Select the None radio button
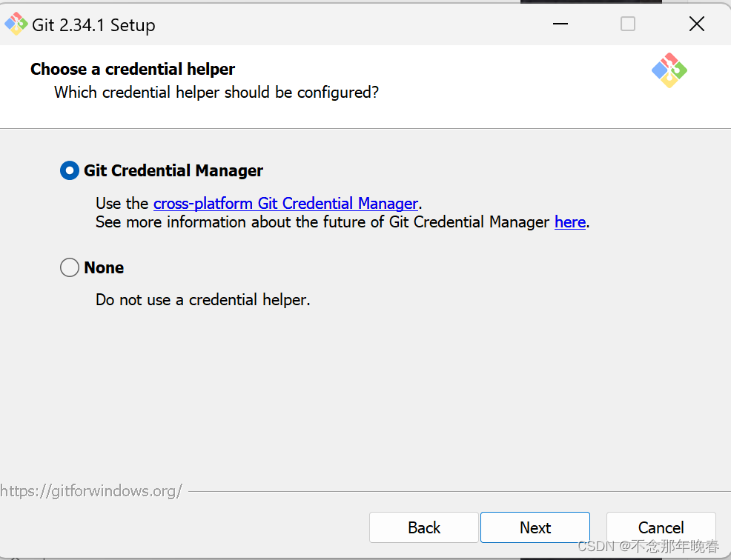 coord(70,267)
